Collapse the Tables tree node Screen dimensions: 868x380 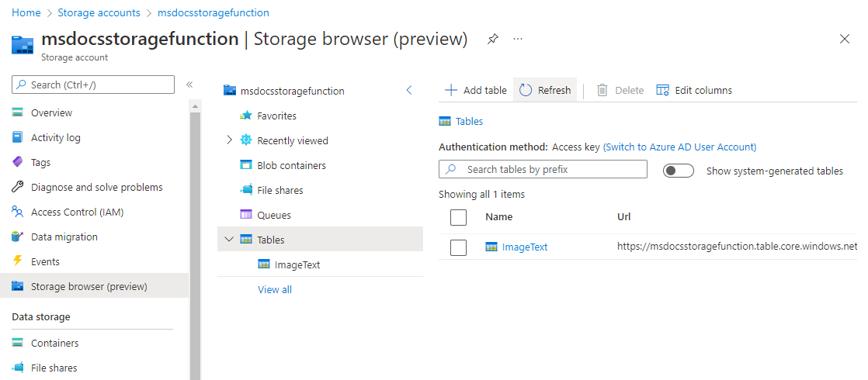coord(229,240)
